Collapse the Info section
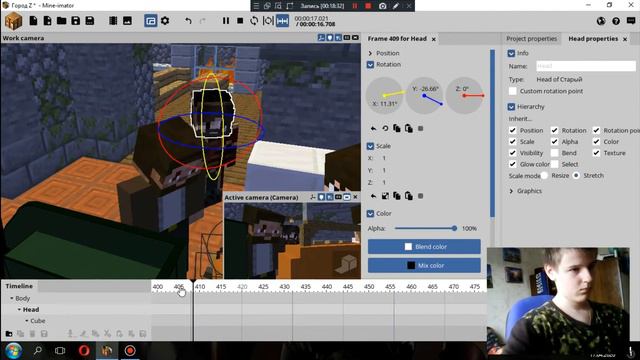 pos(511,53)
